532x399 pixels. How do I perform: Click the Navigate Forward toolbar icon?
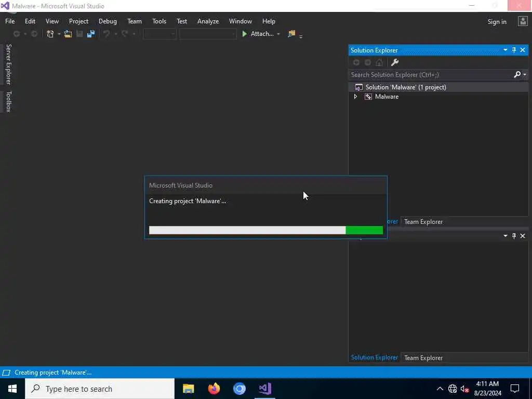tap(34, 34)
